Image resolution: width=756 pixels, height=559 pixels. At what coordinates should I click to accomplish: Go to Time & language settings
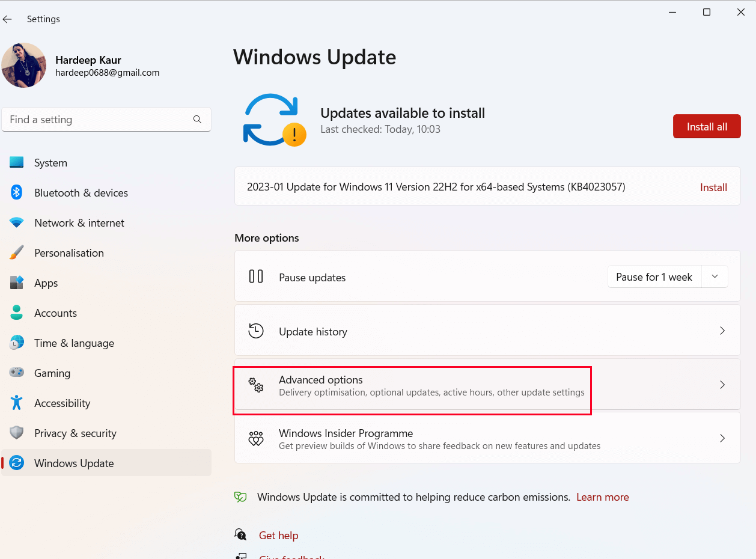[x=106, y=343]
